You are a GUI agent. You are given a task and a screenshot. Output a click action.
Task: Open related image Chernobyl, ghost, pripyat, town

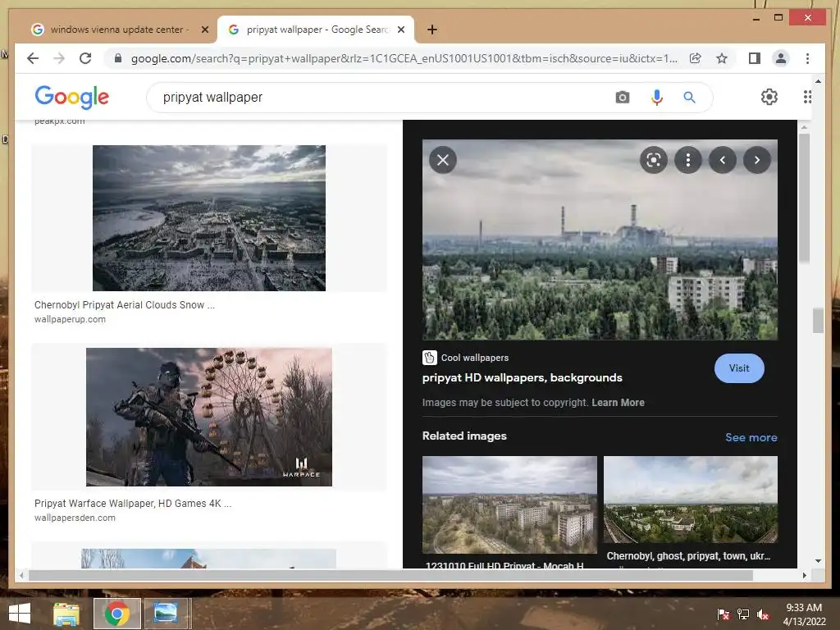pos(691,500)
